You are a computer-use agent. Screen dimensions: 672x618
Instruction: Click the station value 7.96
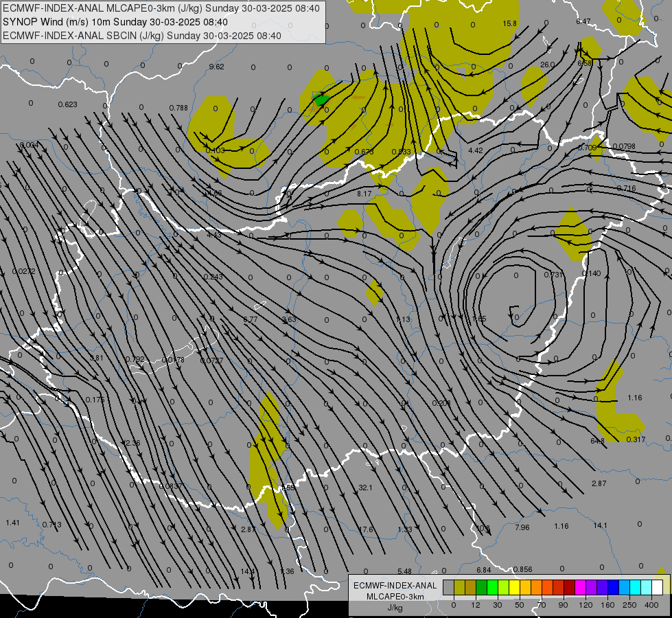[x=522, y=527]
